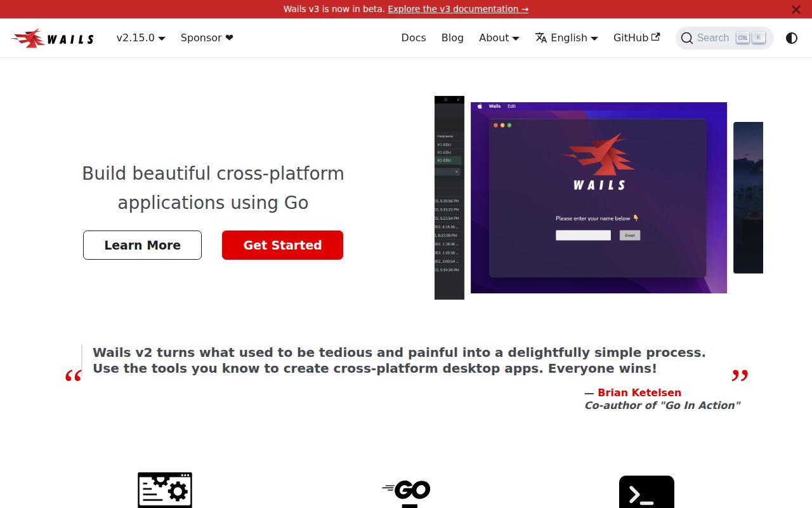Click the Wails quote text by Ketelsen
The image size is (812, 508).
pos(399,361)
